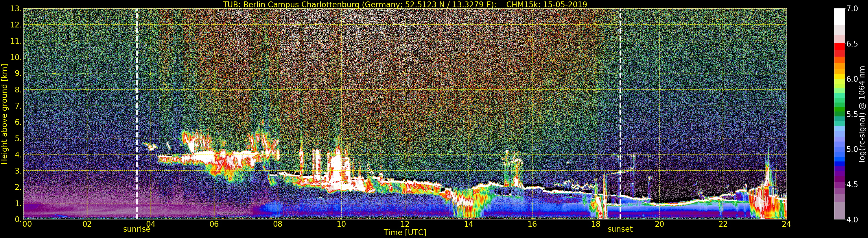Screen dimensions: 868x238
Task: Click the colorbar tick label 7.0
Action: point(852,9)
